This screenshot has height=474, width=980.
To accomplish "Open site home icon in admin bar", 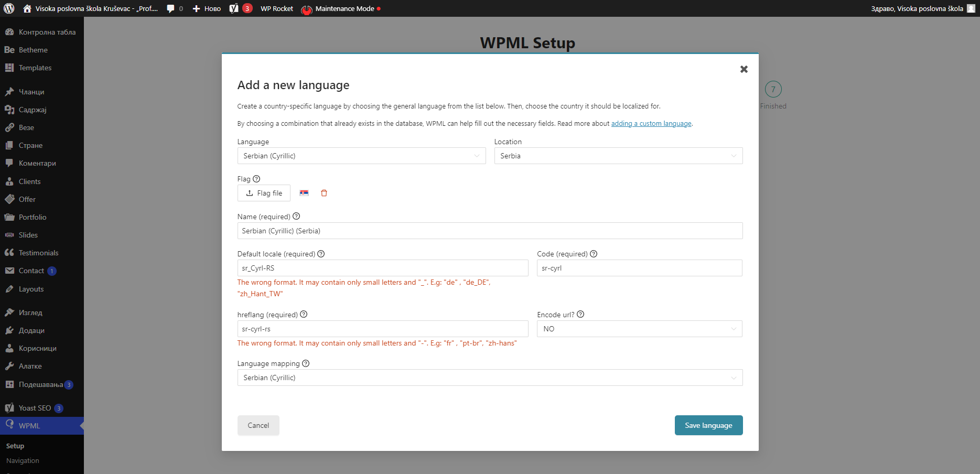I will 27,8.
